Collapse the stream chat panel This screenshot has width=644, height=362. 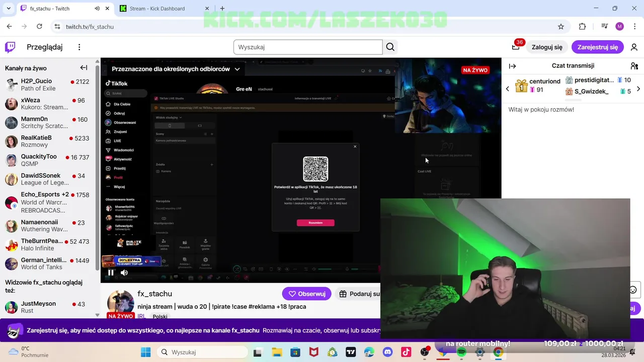512,66
